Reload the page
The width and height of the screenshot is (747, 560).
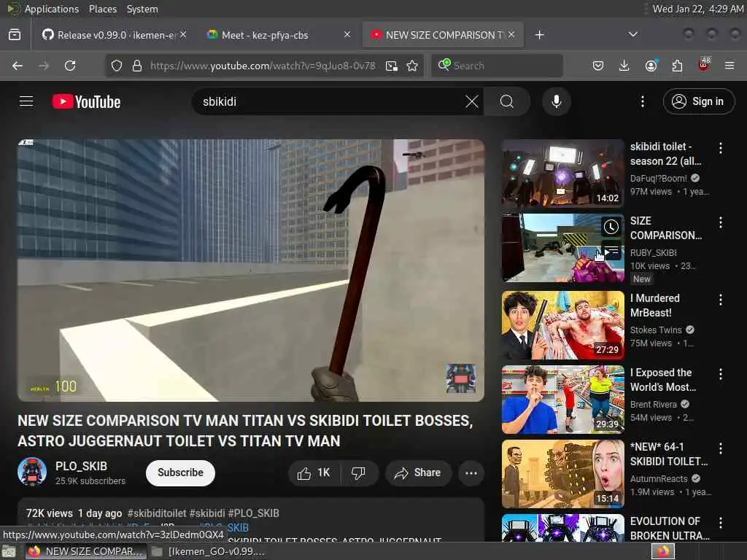(x=70, y=66)
